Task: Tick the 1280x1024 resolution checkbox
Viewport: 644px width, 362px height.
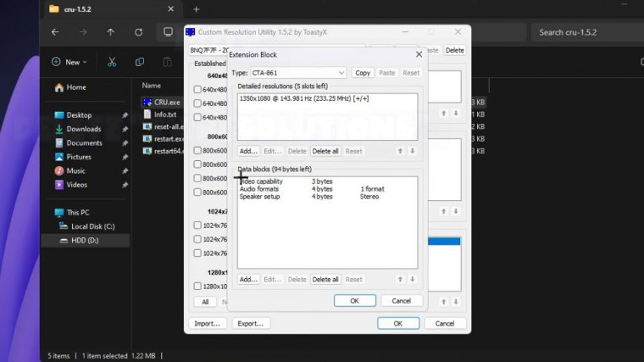Action: tap(197, 287)
